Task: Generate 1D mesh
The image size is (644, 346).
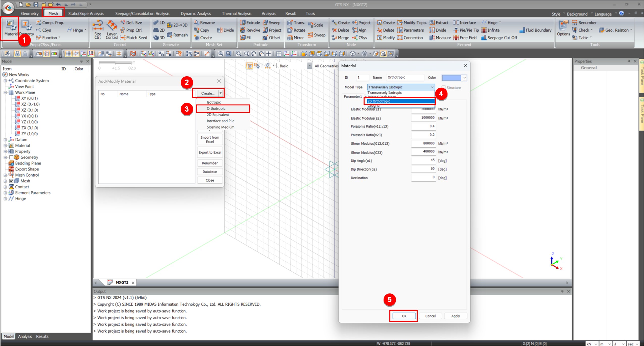Action: [x=159, y=22]
